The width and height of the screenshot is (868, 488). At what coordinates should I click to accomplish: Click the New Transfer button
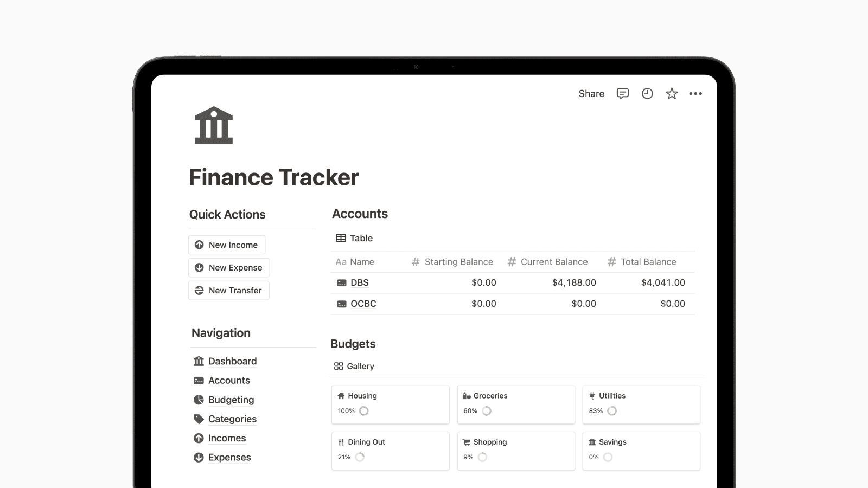[228, 290]
